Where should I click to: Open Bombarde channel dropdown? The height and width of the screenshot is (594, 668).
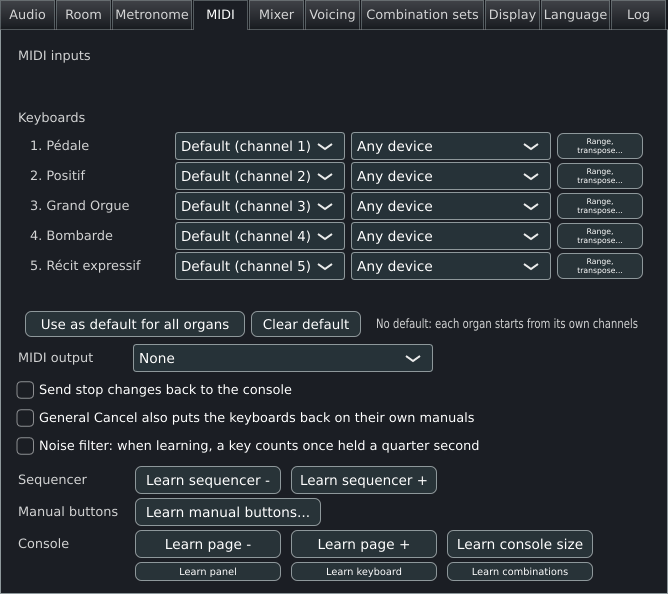tap(259, 236)
